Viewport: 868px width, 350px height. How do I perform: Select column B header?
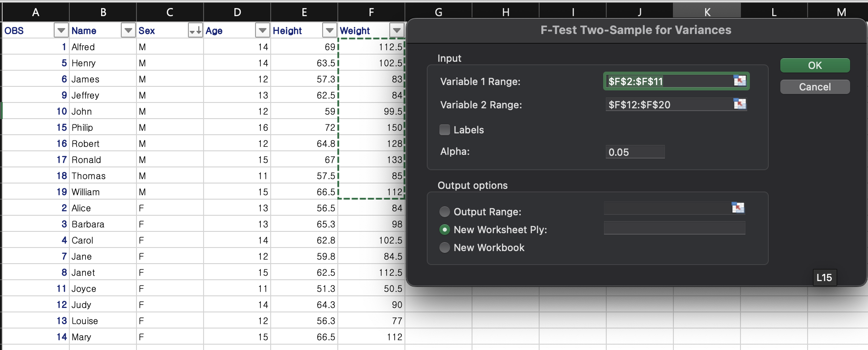103,12
